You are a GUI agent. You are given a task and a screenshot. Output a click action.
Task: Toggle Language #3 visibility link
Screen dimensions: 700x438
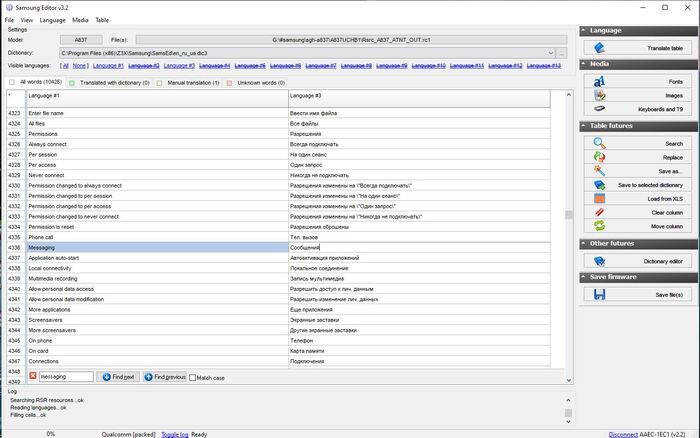(x=179, y=66)
